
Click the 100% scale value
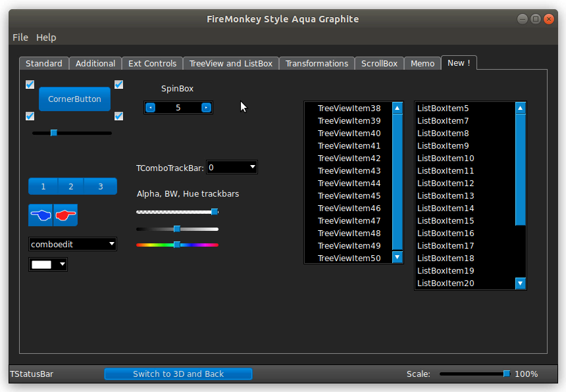coord(526,374)
